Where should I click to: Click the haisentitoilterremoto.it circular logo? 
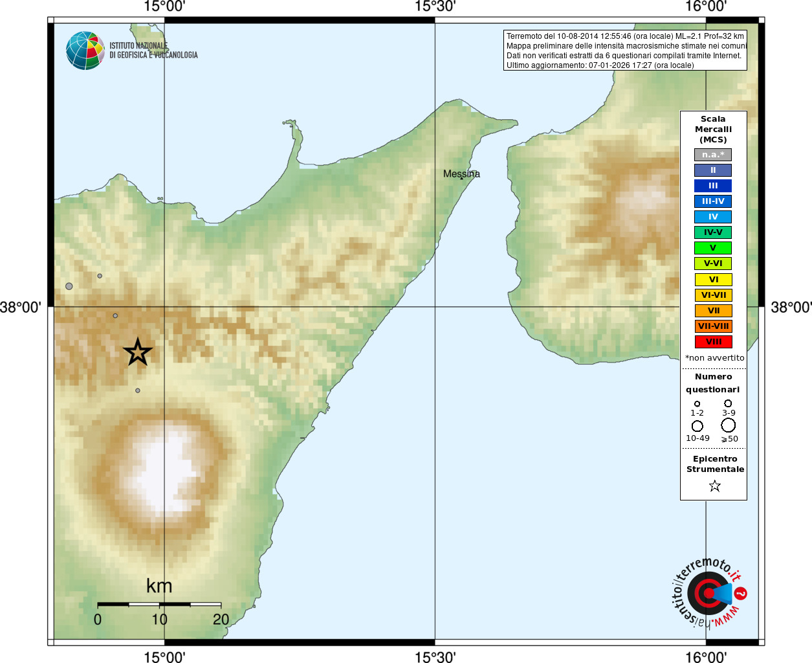pyautogui.click(x=708, y=593)
